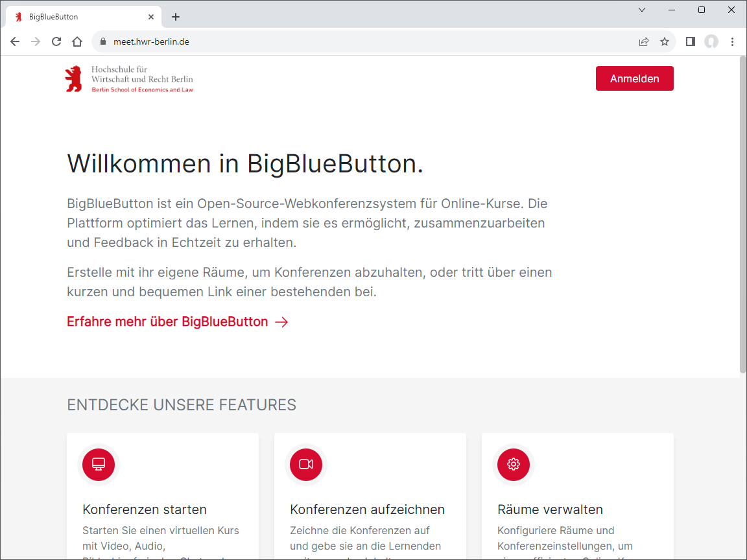Click inside the address bar

click(x=259, y=41)
